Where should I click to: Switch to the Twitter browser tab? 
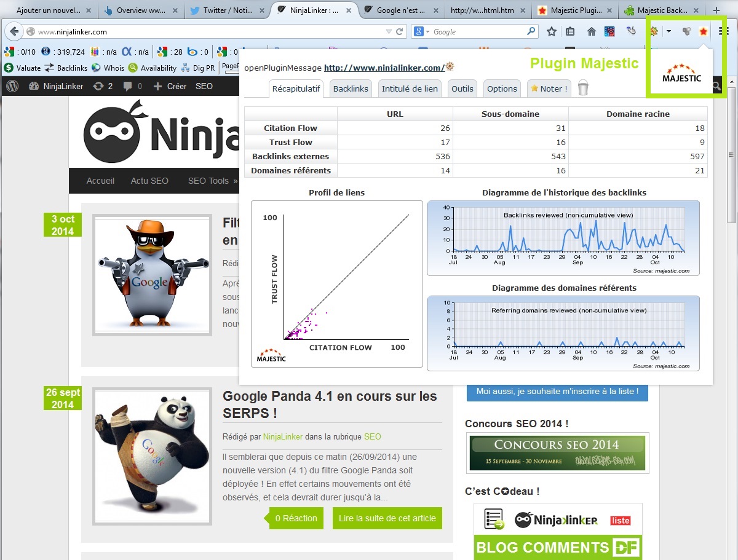click(228, 10)
